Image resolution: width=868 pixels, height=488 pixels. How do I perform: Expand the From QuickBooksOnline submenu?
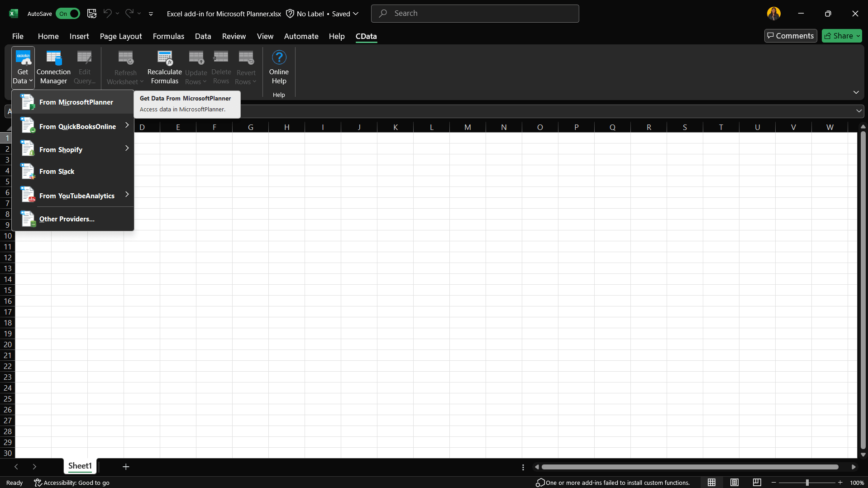point(127,125)
